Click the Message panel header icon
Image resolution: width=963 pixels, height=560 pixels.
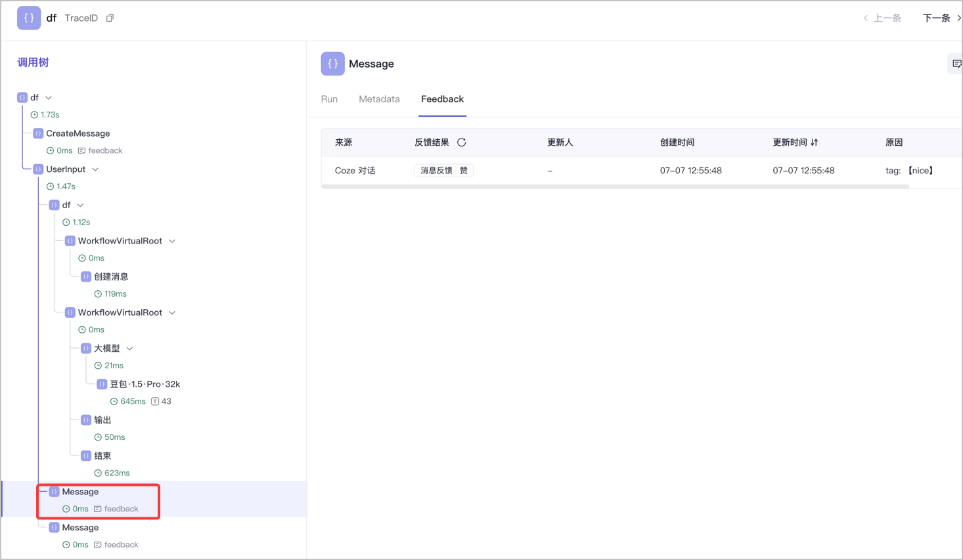pyautogui.click(x=332, y=64)
